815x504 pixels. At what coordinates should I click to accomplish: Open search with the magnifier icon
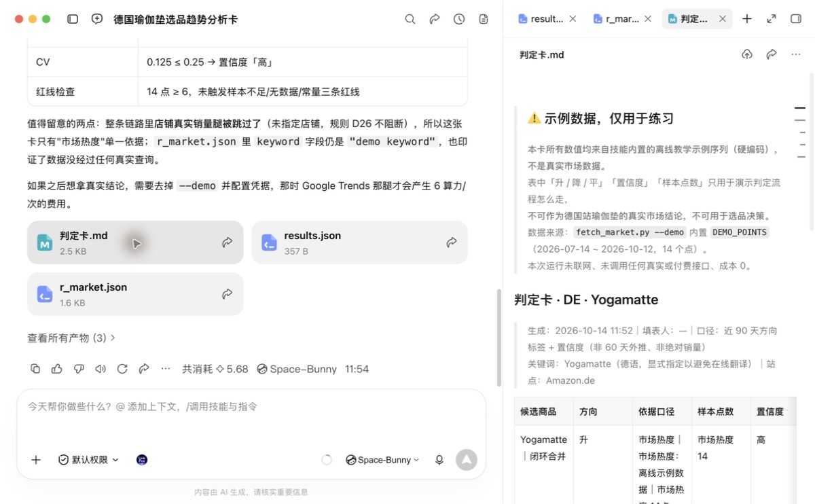[410, 19]
